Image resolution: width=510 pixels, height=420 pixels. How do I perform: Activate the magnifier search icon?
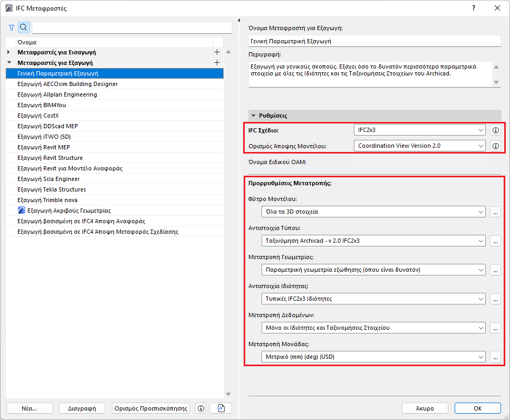pos(24,27)
